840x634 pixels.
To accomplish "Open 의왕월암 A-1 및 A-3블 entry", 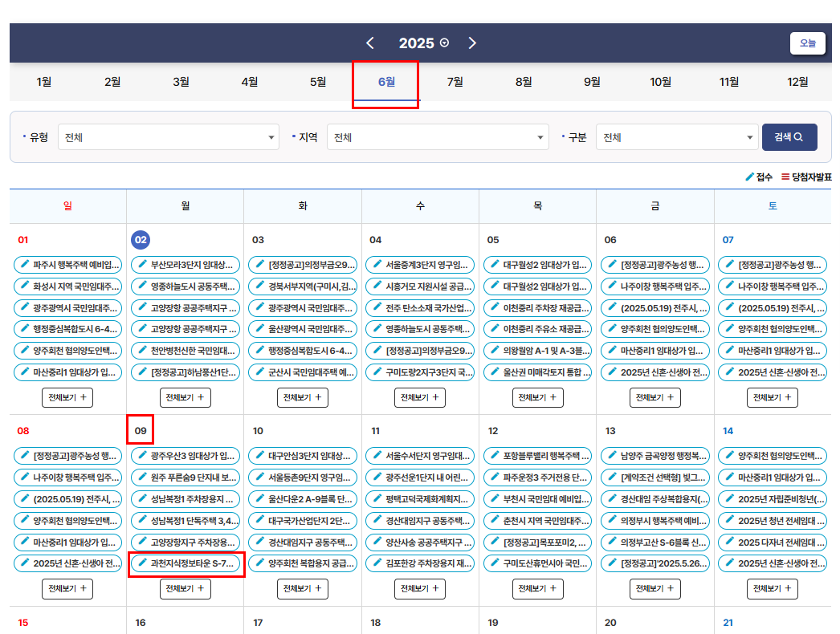I will (537, 351).
